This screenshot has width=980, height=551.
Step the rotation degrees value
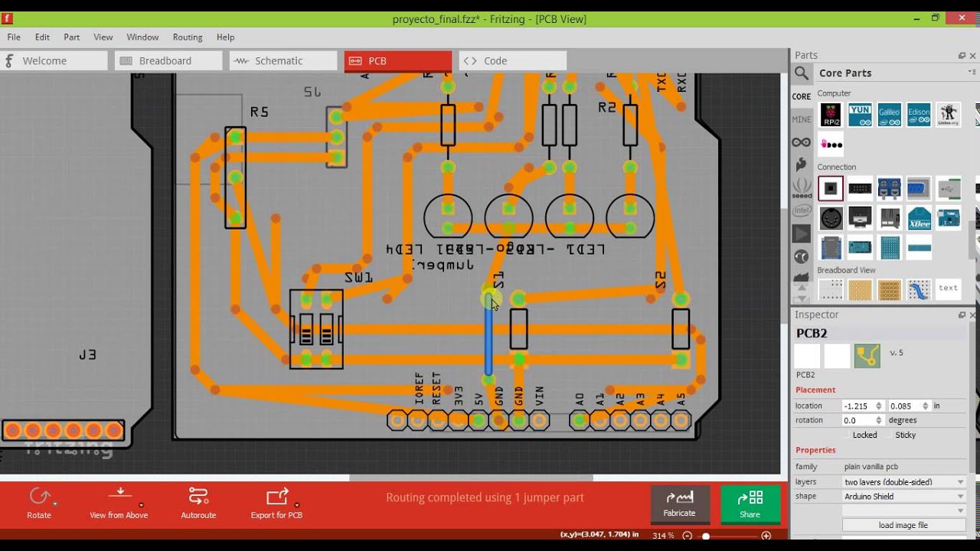[x=879, y=420]
